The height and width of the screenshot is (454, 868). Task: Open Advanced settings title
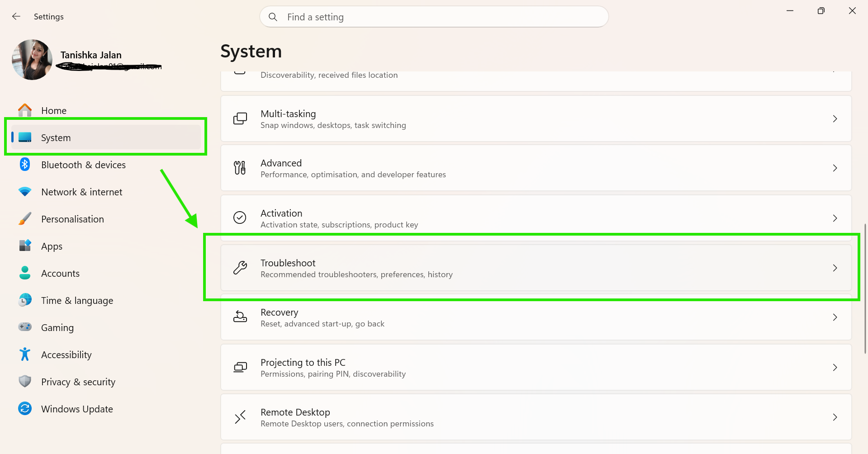point(281,163)
